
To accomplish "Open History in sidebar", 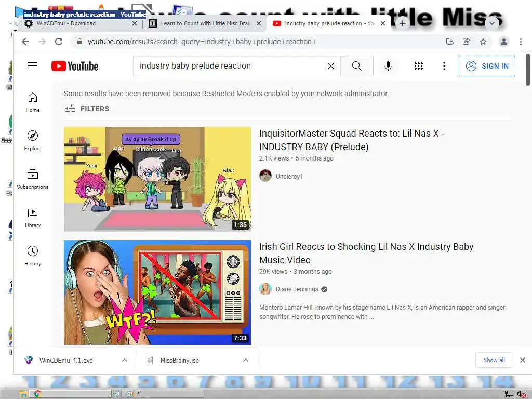I will pos(33,256).
